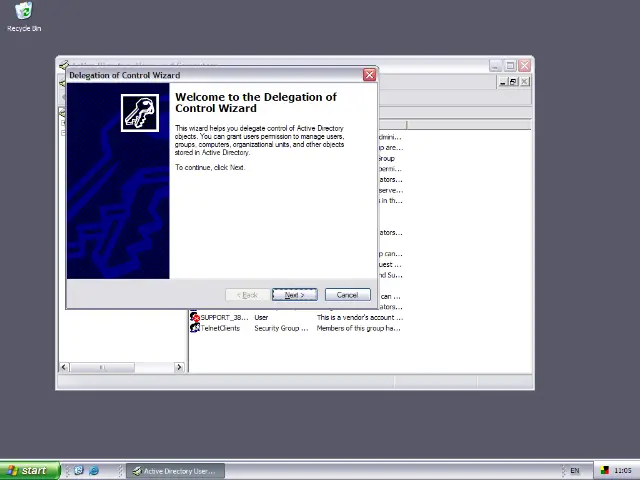Click the system tray icon beside clock
640x480 pixels.
click(x=604, y=471)
